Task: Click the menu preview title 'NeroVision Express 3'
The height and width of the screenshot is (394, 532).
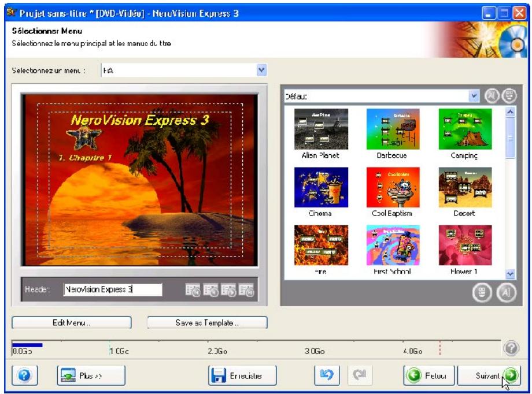Action: point(140,120)
